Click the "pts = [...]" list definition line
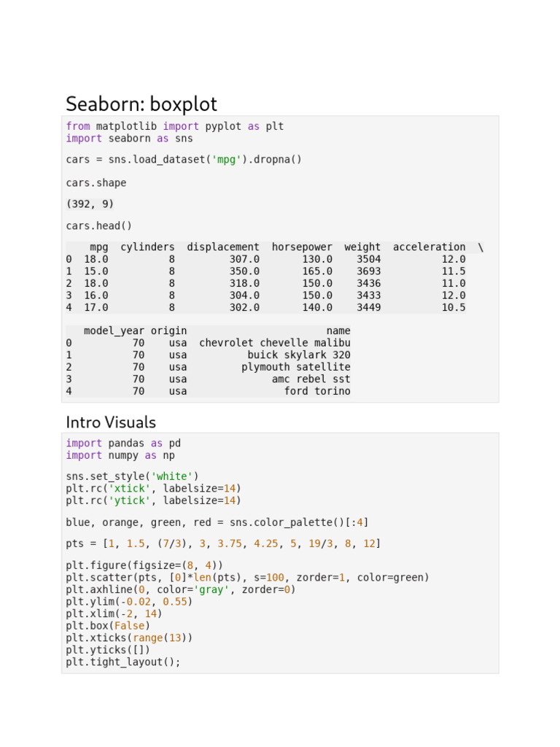The width and height of the screenshot is (560, 747). (x=222, y=543)
